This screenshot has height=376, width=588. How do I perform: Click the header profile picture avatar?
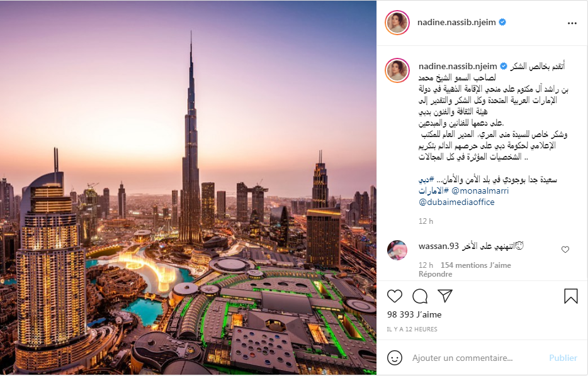(x=397, y=23)
